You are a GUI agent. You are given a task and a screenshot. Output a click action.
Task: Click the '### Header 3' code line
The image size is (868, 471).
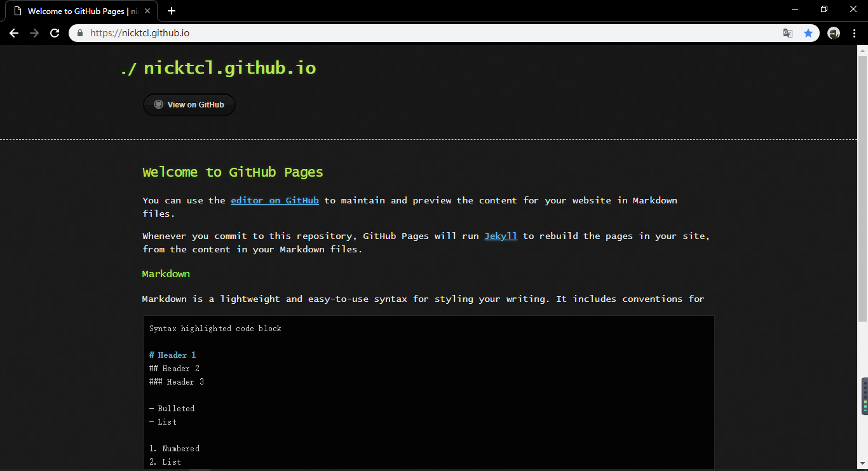(177, 382)
